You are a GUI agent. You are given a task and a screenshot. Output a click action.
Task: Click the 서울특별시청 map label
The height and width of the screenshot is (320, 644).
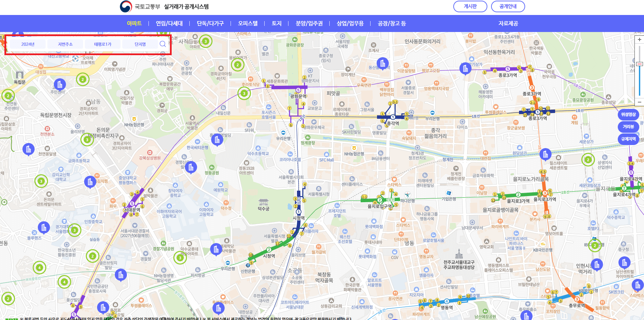tap(318, 194)
